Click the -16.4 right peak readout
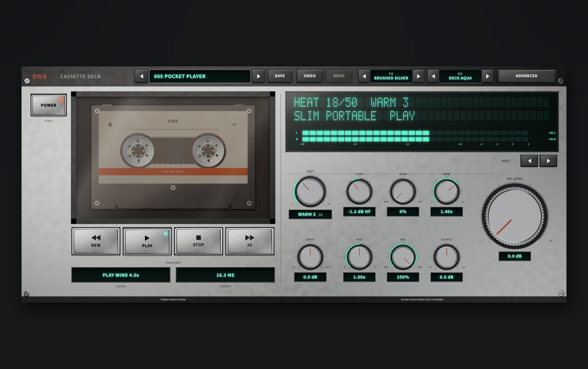Screen dimensions: 588x369 (552, 139)
